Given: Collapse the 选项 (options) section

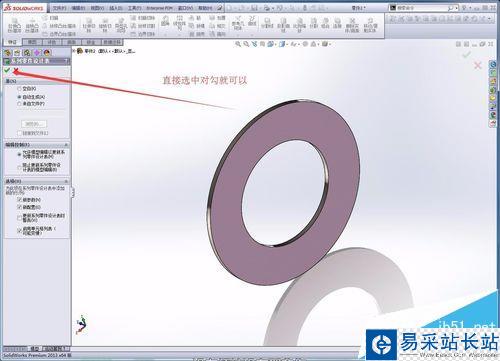Looking at the screenshot, I should [66, 181].
